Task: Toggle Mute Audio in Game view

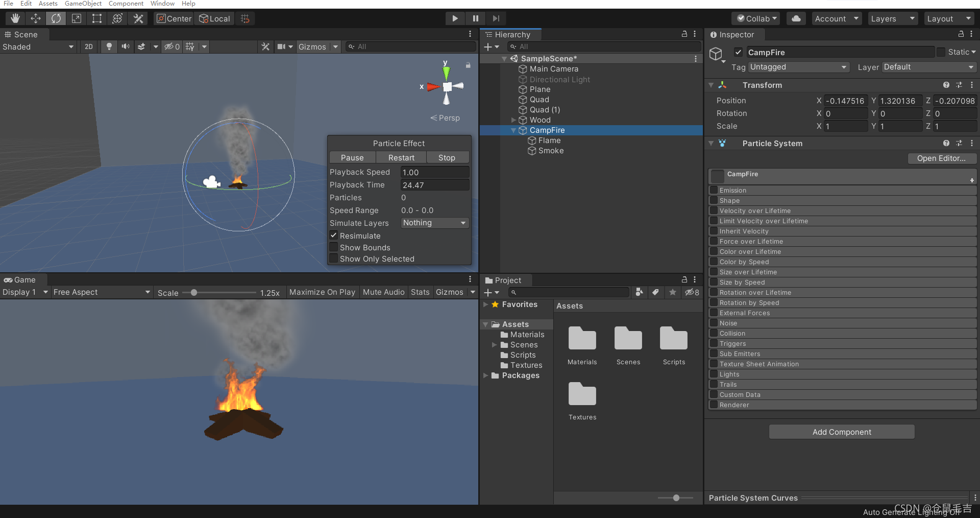Action: (x=383, y=292)
